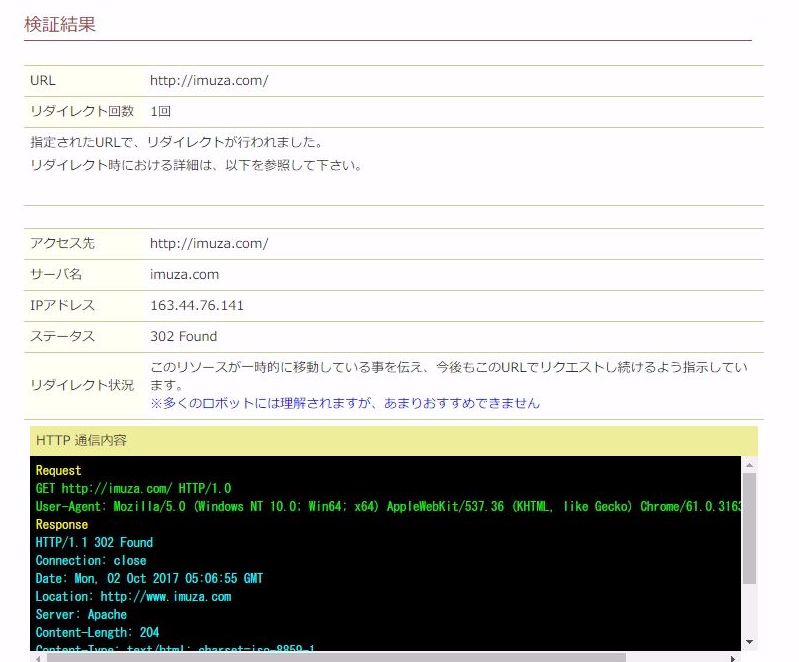
Task: Click the IP address 163.44.76.141
Action: pos(197,305)
